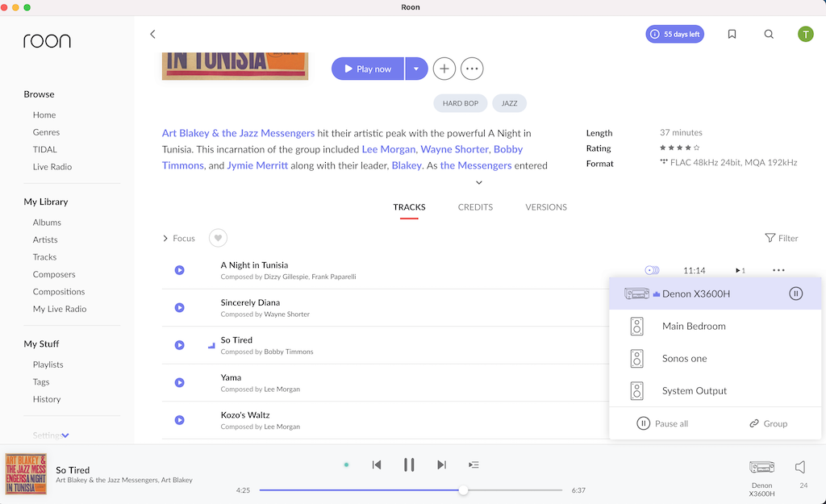Select the Sonos one zone
The image size is (826, 504).
(x=715, y=359)
